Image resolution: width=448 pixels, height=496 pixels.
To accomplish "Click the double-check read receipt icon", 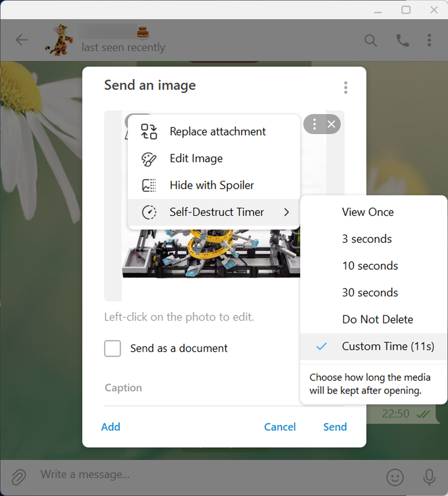I will (423, 414).
